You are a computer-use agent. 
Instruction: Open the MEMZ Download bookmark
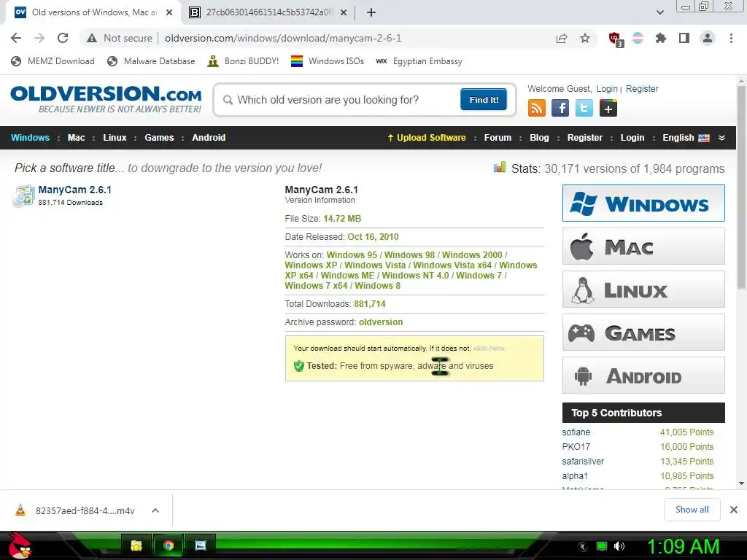click(53, 61)
